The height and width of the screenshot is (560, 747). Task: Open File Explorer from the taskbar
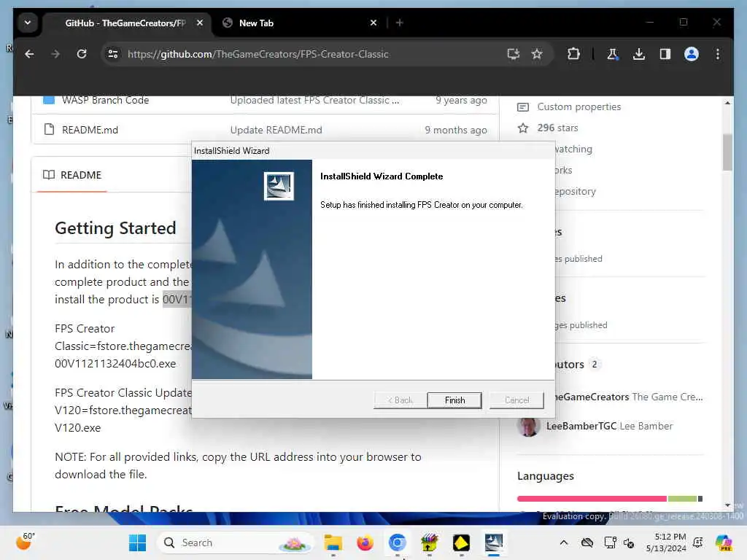tap(333, 542)
